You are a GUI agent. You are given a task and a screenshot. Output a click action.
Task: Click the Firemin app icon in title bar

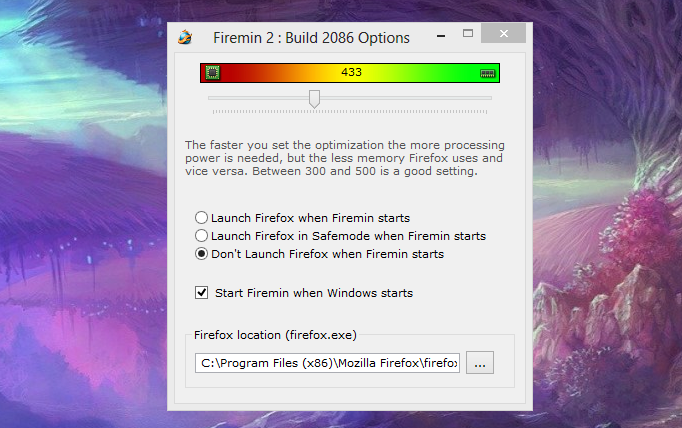[x=185, y=37]
